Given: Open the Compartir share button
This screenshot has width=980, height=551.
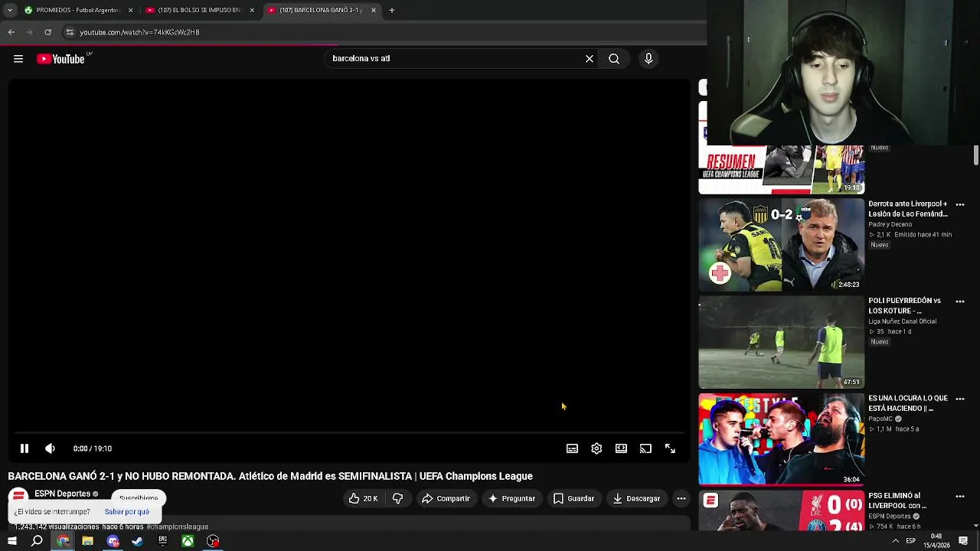Looking at the screenshot, I should pos(446,498).
